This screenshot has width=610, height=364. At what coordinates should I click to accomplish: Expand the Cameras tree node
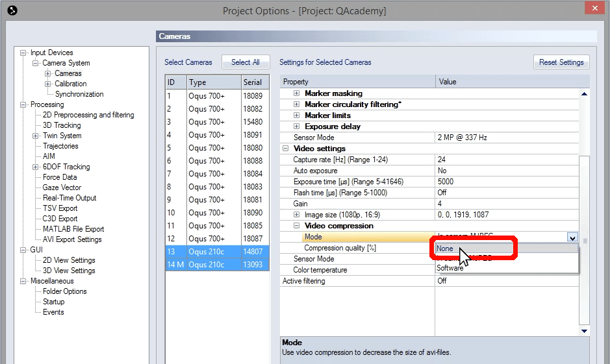pyautogui.click(x=47, y=73)
